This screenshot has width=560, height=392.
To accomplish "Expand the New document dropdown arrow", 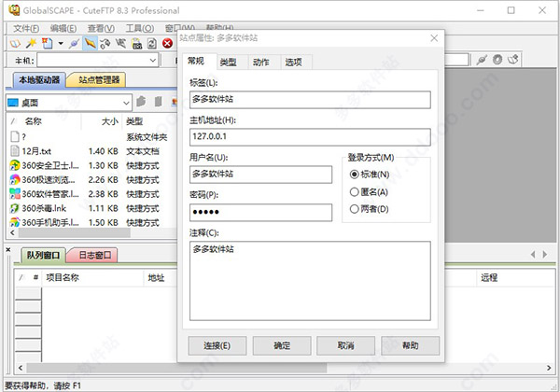I will coord(61,44).
